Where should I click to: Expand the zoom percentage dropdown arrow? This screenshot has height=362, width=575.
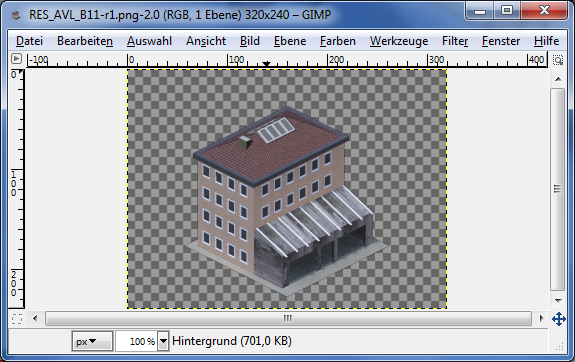[163, 341]
